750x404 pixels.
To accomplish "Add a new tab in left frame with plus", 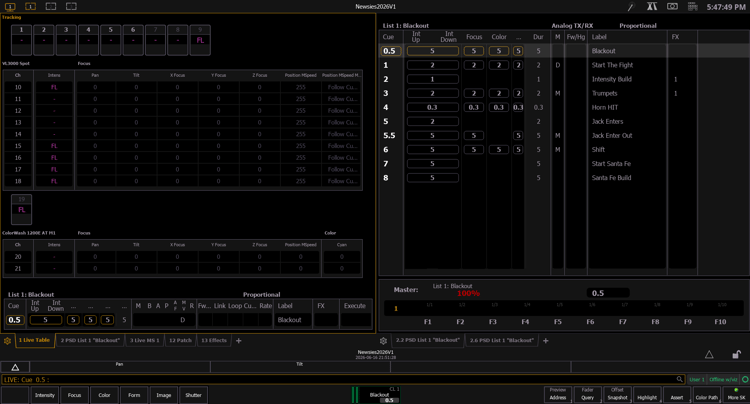I will 239,340.
